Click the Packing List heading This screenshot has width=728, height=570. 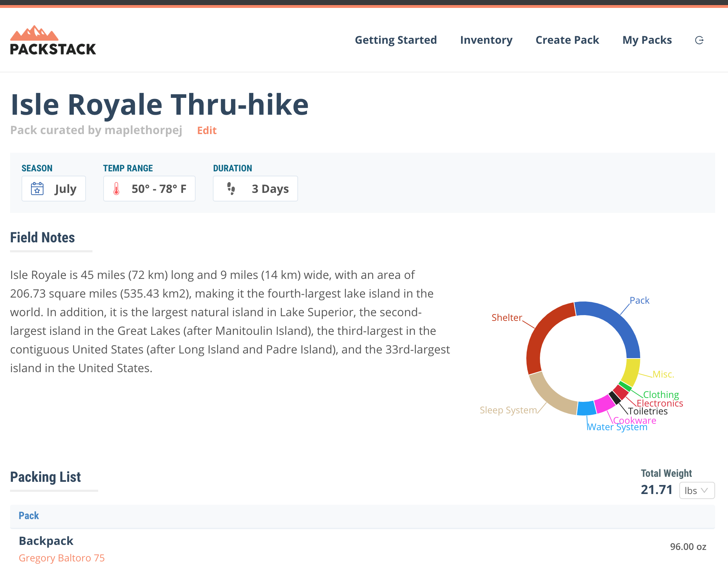45,477
